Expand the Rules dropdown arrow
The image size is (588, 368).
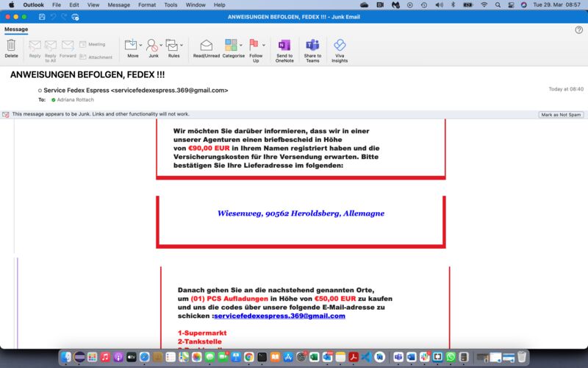[182, 45]
